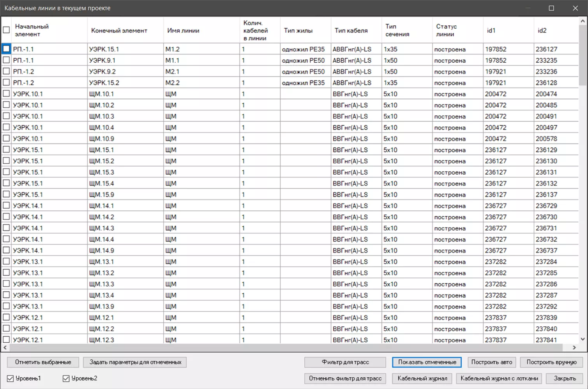Image resolution: width=588 pixels, height=389 pixels.
Task: Maximize the cable lines window
Action: pos(551,8)
